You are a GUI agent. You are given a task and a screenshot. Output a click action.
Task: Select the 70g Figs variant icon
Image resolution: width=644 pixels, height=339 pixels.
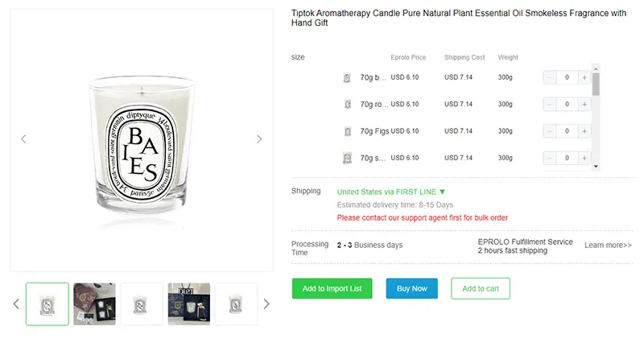click(348, 131)
